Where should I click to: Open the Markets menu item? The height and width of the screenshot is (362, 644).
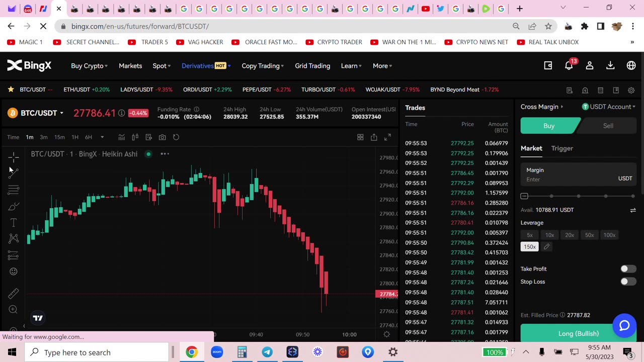pos(130,66)
